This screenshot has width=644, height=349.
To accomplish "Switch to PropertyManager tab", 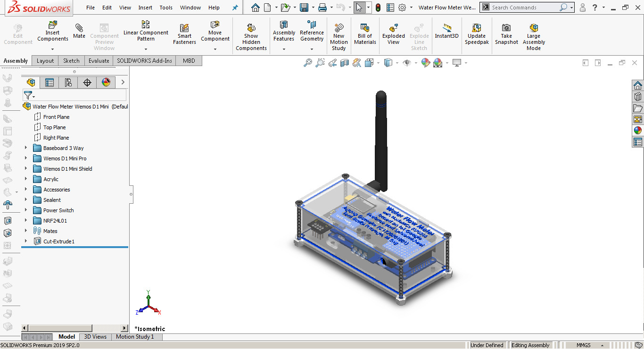I will click(50, 83).
